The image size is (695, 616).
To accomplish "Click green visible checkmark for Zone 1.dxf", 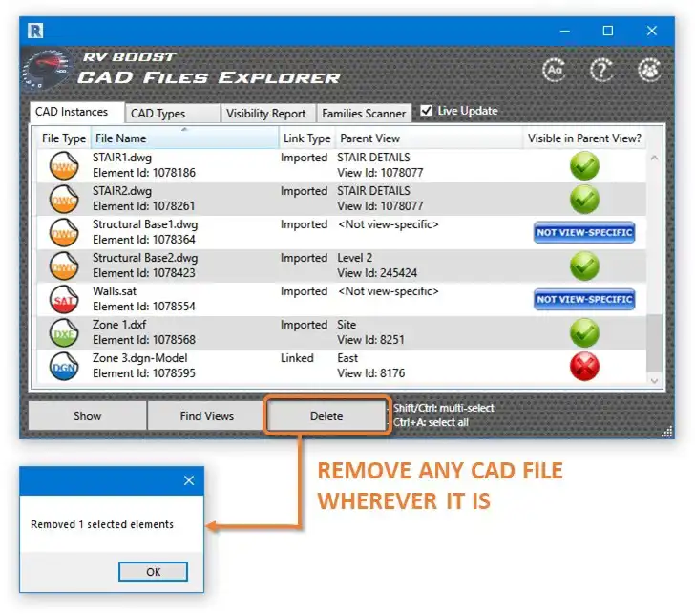I will [x=584, y=332].
